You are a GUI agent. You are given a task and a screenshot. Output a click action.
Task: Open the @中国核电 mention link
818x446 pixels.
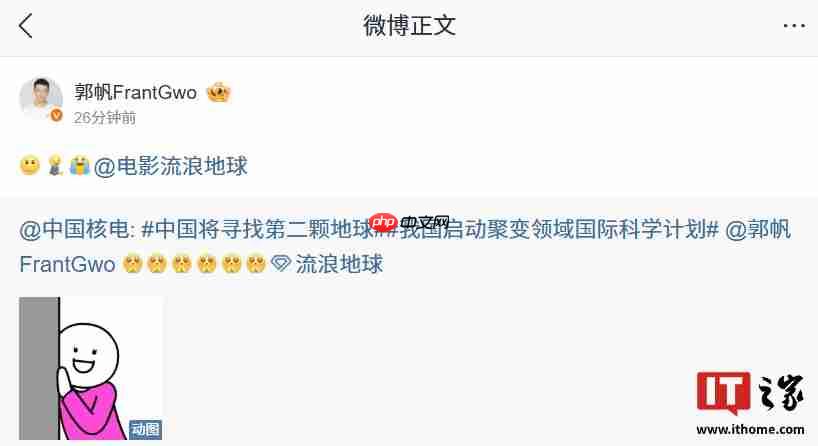coord(77,230)
